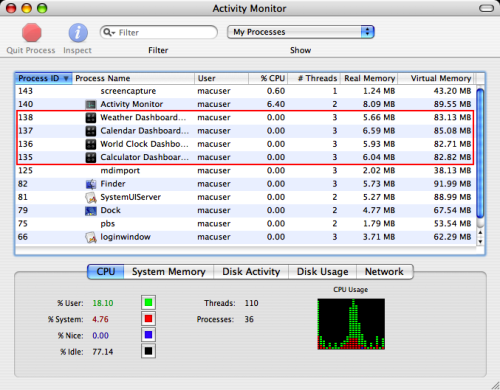The image size is (500, 390).
Task: Select the screencapture process row
Action: [245, 91]
